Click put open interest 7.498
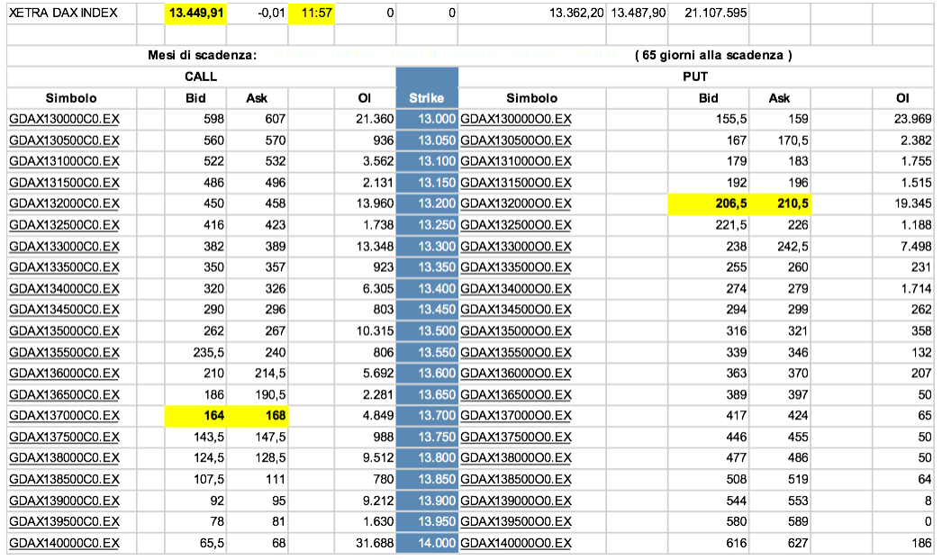Screen dimensions: 942x560 click(x=916, y=247)
